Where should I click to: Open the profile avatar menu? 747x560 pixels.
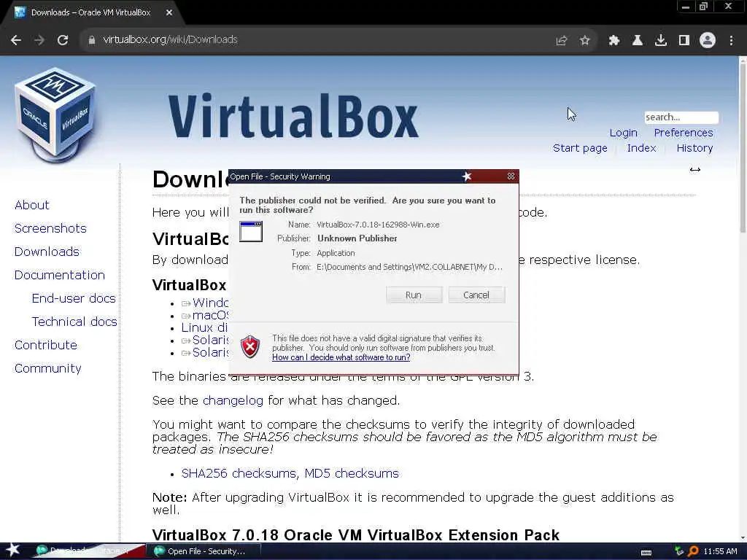click(x=708, y=41)
